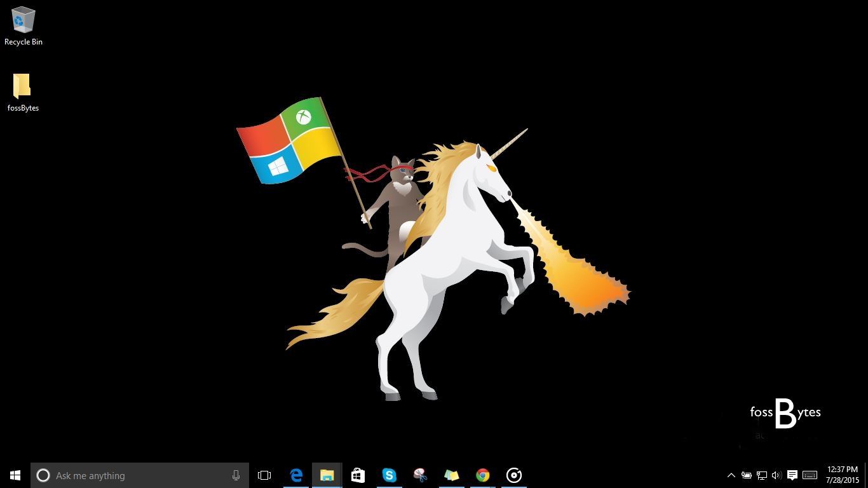This screenshot has height=488, width=868.
Task: Open network settings from the tray
Action: 761,475
